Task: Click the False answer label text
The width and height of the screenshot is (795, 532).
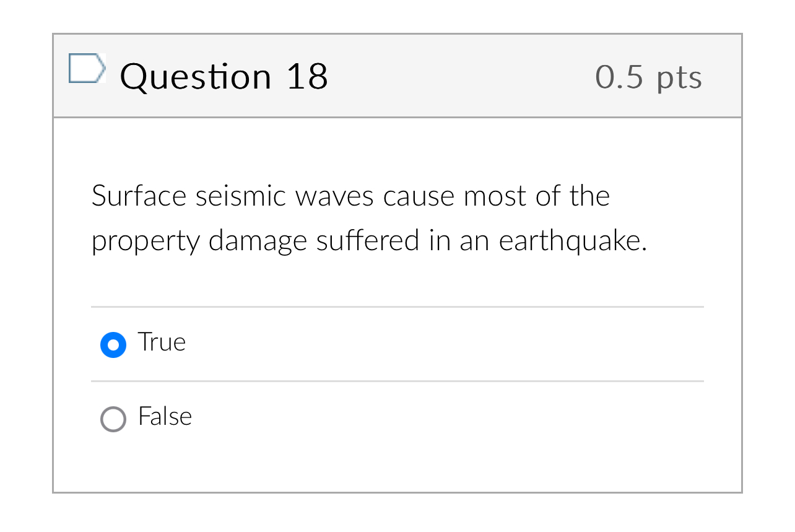Action: point(164,417)
